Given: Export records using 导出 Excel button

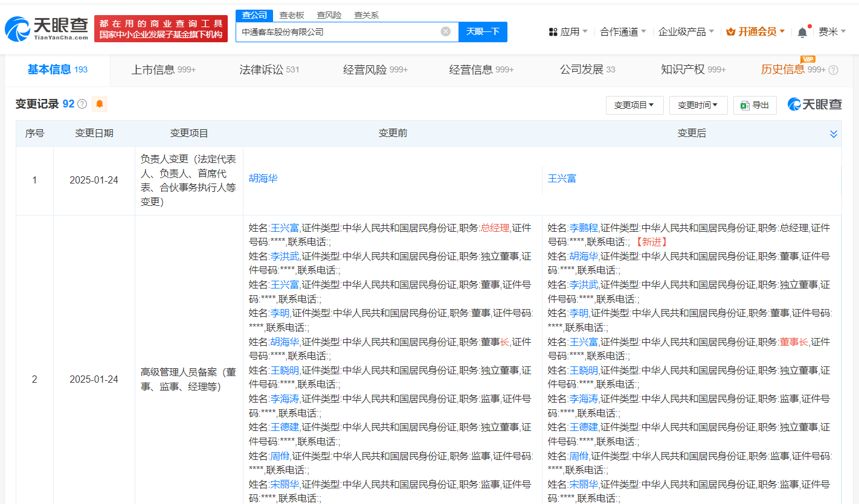Looking at the screenshot, I should (x=754, y=105).
